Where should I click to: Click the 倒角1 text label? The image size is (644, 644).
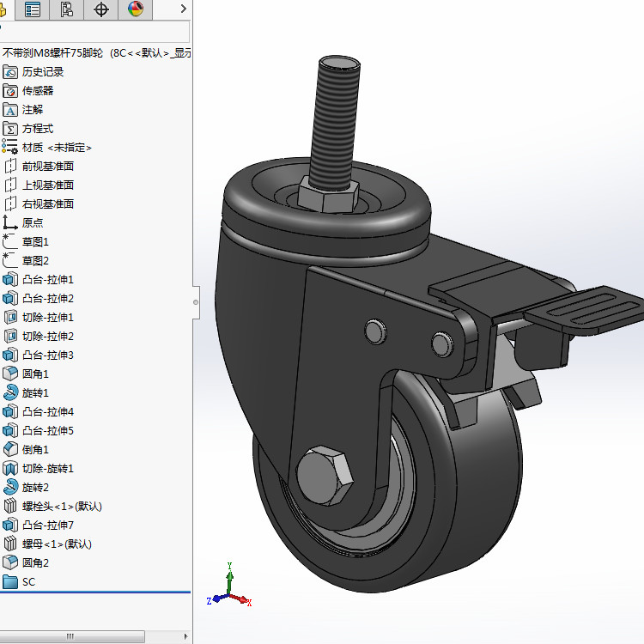35,450
